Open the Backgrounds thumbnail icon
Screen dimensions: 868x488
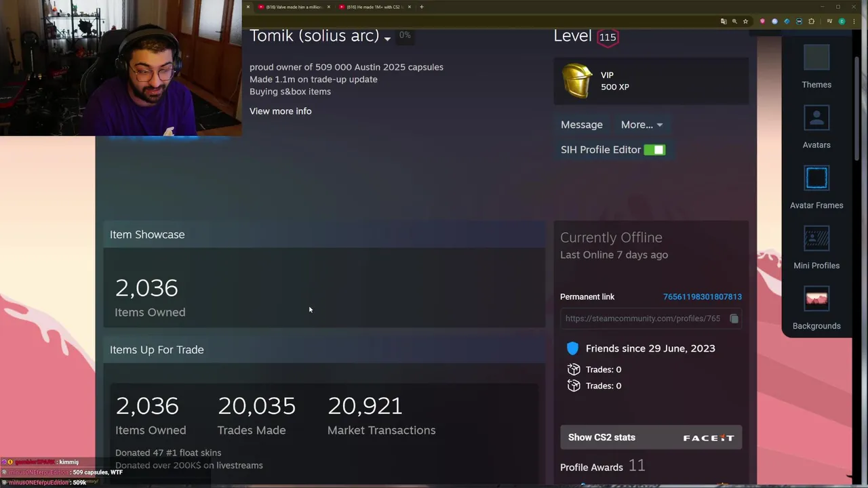pos(816,299)
